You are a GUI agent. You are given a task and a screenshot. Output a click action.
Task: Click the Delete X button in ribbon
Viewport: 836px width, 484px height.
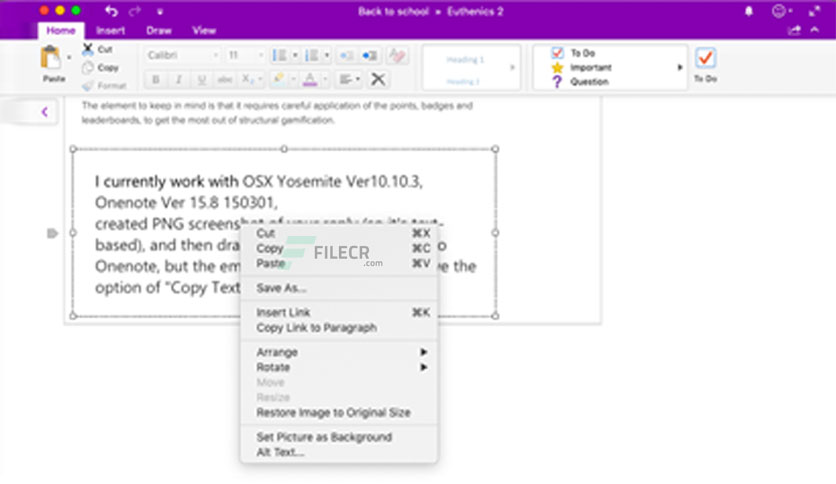[378, 79]
